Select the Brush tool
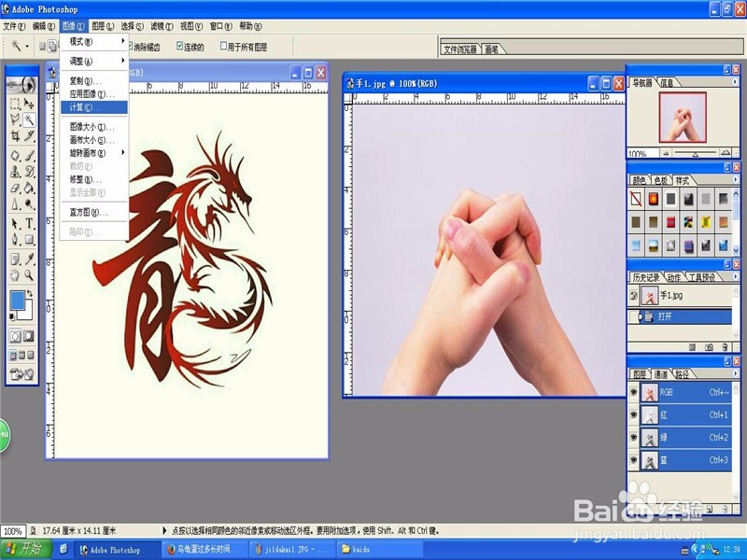This screenshot has width=747, height=560. click(29, 156)
